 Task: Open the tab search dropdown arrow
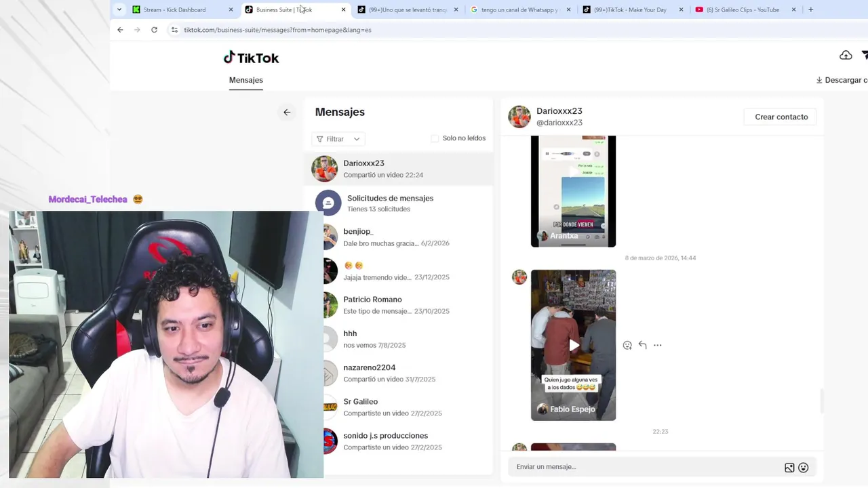pos(119,9)
